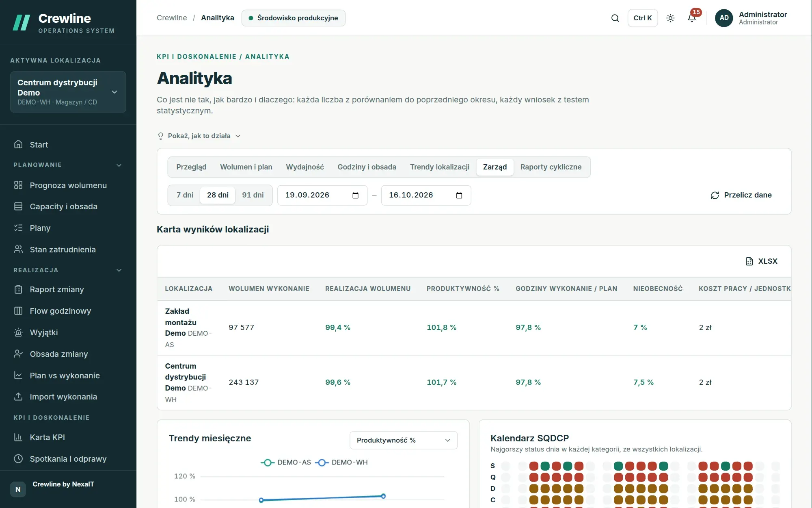Select the 7 dni range option
The image size is (812, 508).
(x=185, y=195)
